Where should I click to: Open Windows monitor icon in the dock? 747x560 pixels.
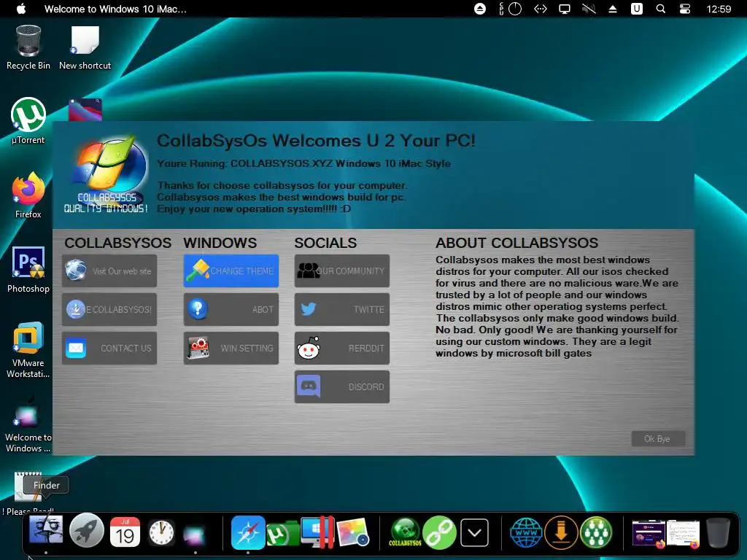pos(318,532)
